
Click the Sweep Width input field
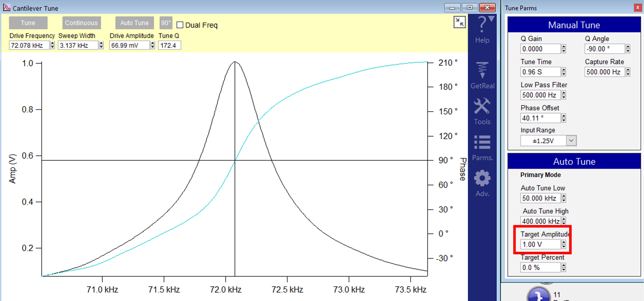[78, 45]
